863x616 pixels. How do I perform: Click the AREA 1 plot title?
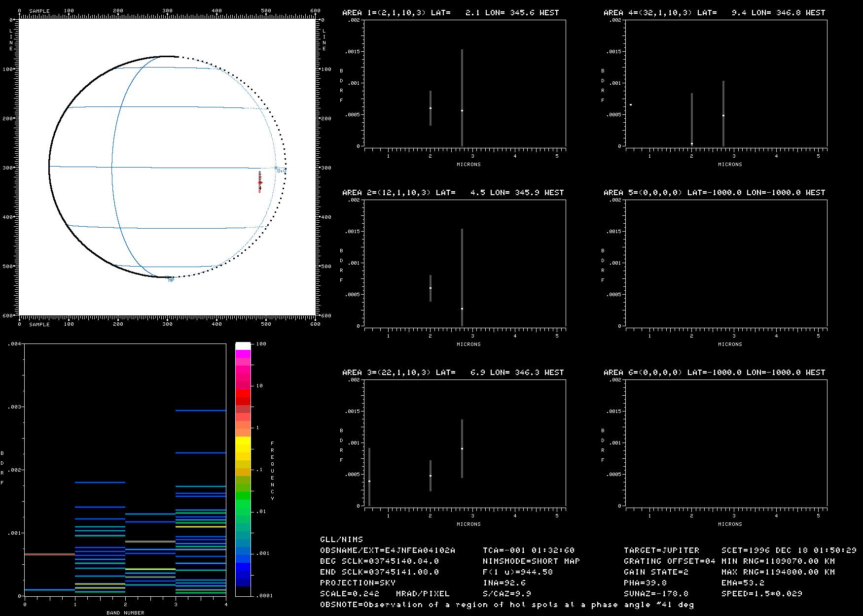pos(450,13)
